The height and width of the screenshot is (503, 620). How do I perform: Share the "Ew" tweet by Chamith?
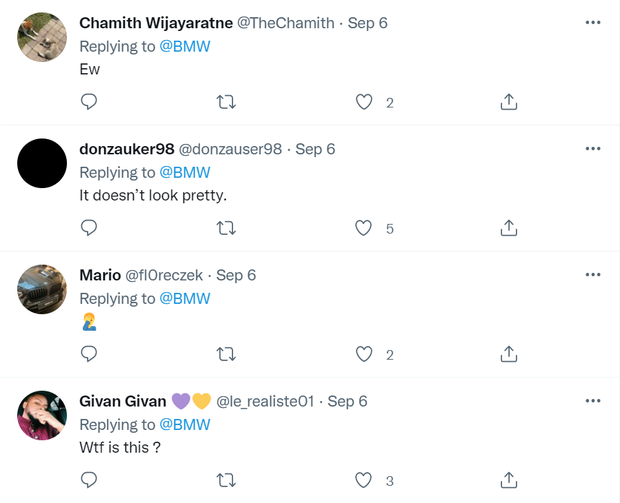pos(508,102)
